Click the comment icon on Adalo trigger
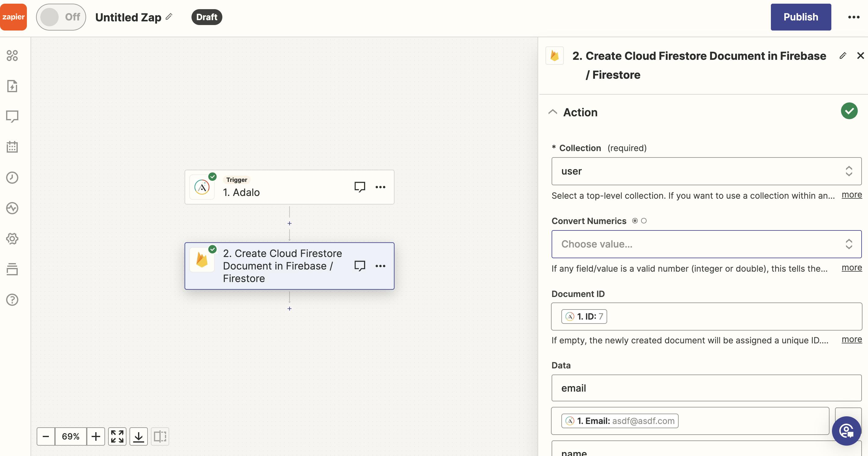This screenshot has width=868, height=456. pyautogui.click(x=359, y=187)
